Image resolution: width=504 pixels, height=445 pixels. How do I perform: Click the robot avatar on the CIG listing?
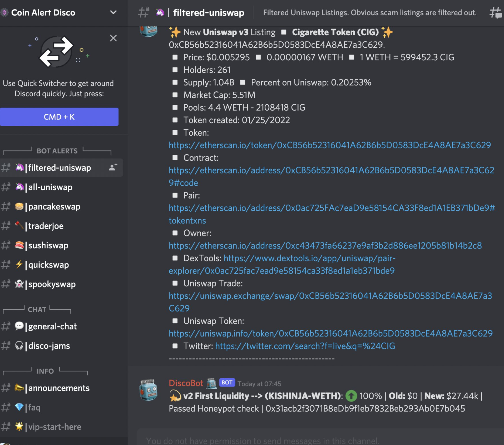[149, 31]
